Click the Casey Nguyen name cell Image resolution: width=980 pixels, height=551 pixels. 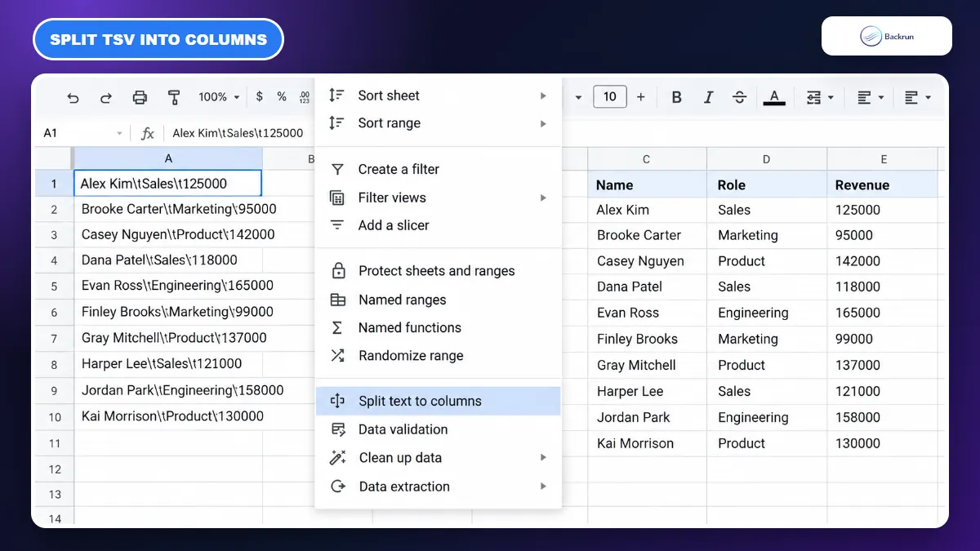tap(647, 261)
